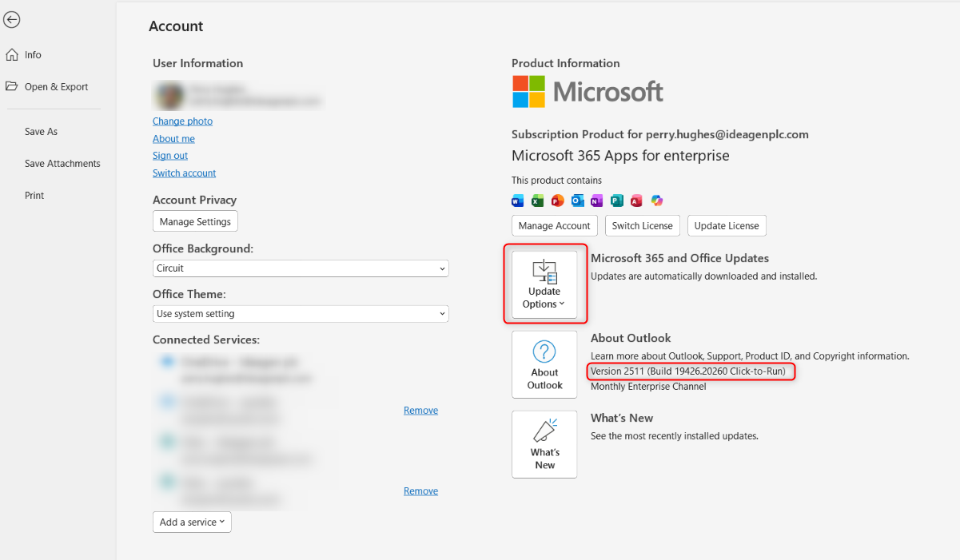The height and width of the screenshot is (560, 960).
Task: Click the user profile photo
Action: (168, 96)
